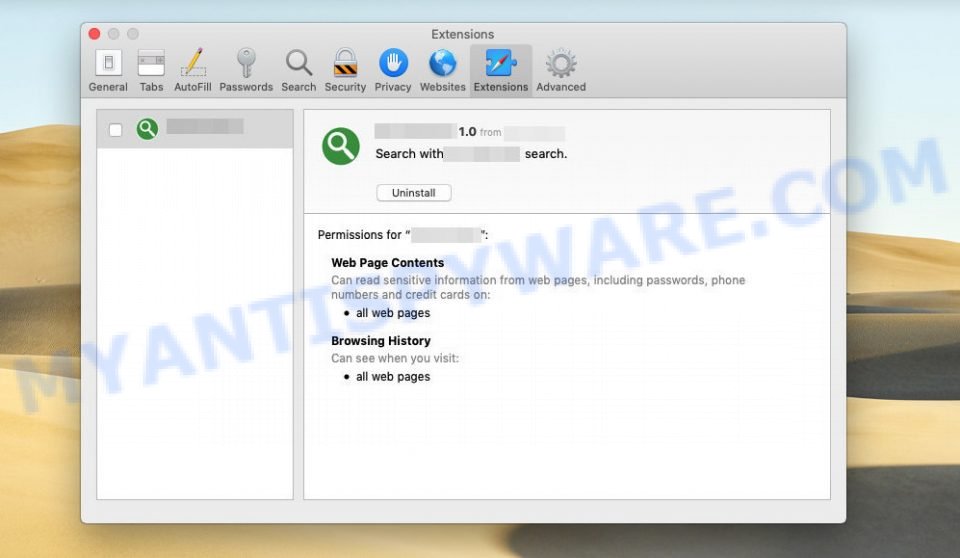Click the green magnifier icon in the extension list

click(x=147, y=129)
